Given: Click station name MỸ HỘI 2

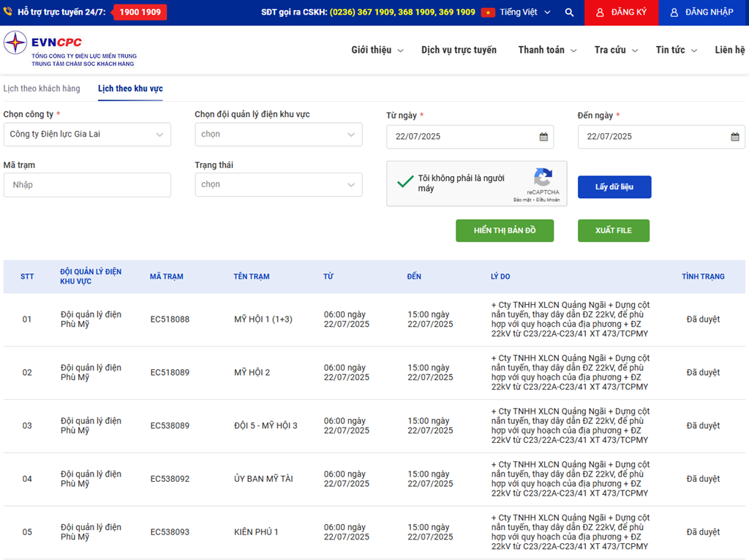Looking at the screenshot, I should click(x=252, y=372).
